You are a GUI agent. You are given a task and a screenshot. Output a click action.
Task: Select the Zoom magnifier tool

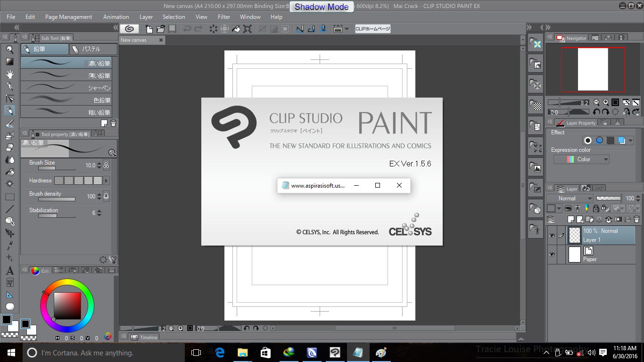point(9,49)
